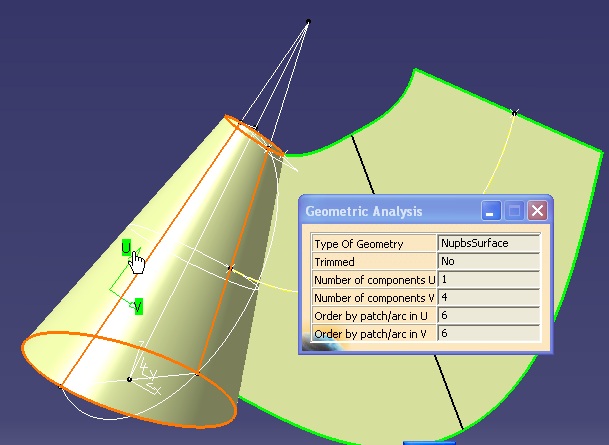Select the cone apex point
609x445 pixels.
click(308, 21)
